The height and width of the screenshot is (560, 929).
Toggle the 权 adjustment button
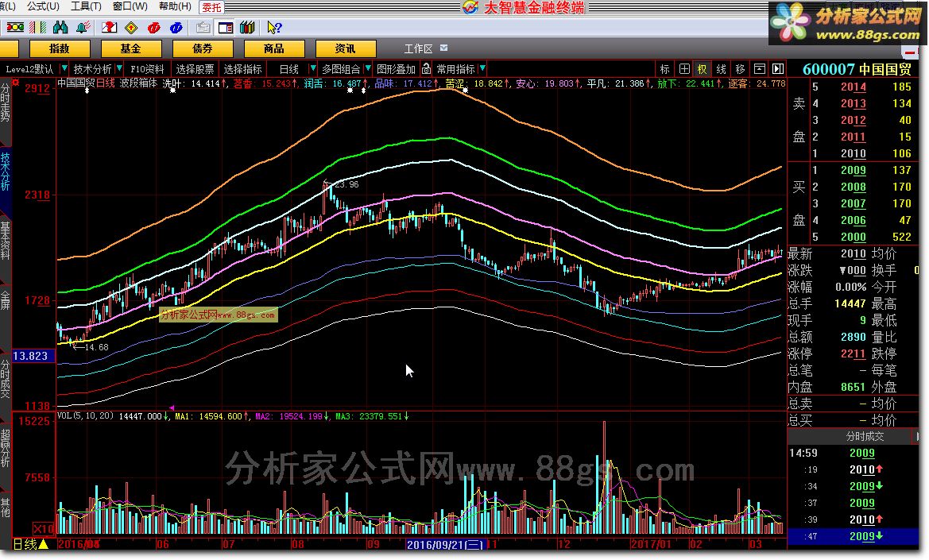(702, 69)
